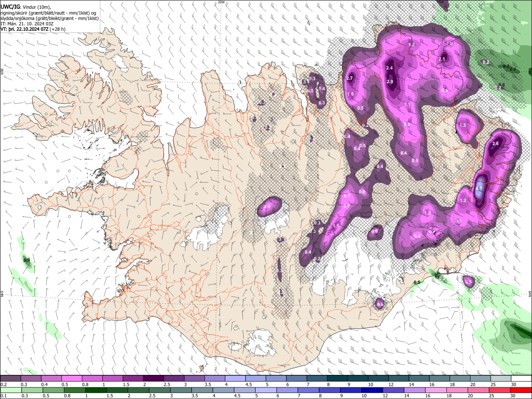Click the 0.9 value on the green patch off the west coast

pyautogui.click(x=27, y=261)
